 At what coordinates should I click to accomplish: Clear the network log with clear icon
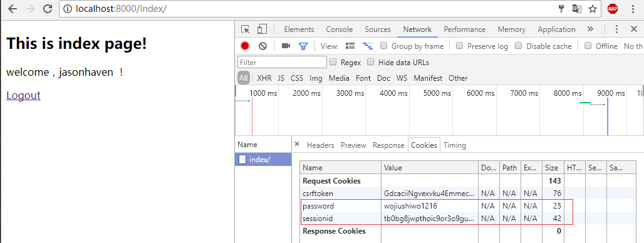point(263,46)
